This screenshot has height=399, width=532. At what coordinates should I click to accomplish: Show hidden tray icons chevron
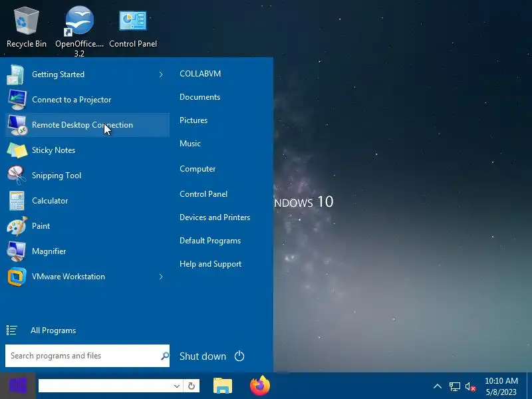click(x=438, y=386)
